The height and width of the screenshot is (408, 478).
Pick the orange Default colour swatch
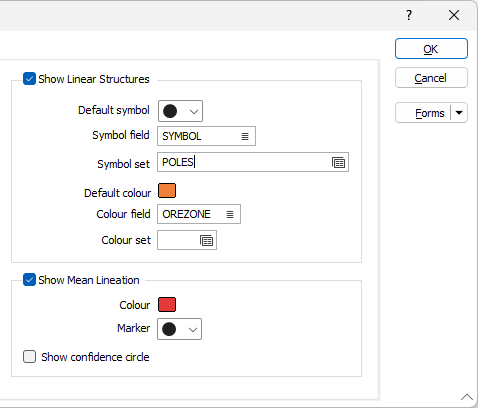(x=167, y=191)
